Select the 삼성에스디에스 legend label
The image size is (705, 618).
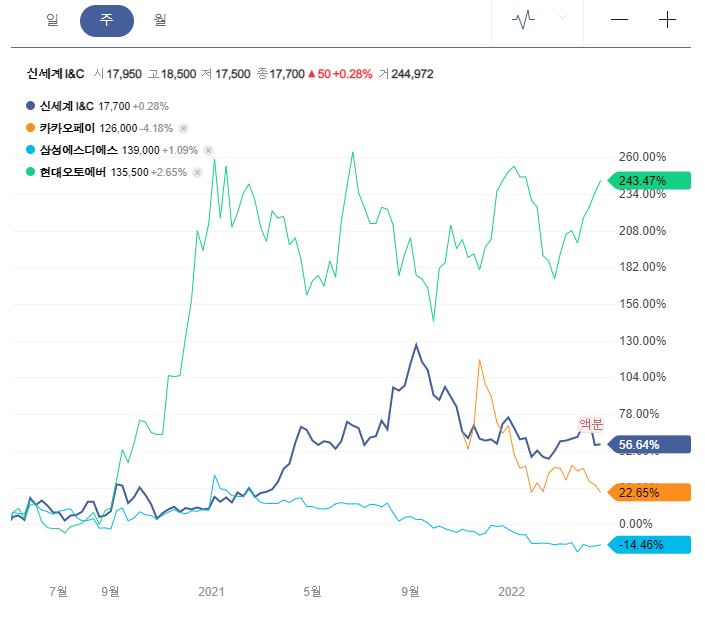[x=79, y=150]
